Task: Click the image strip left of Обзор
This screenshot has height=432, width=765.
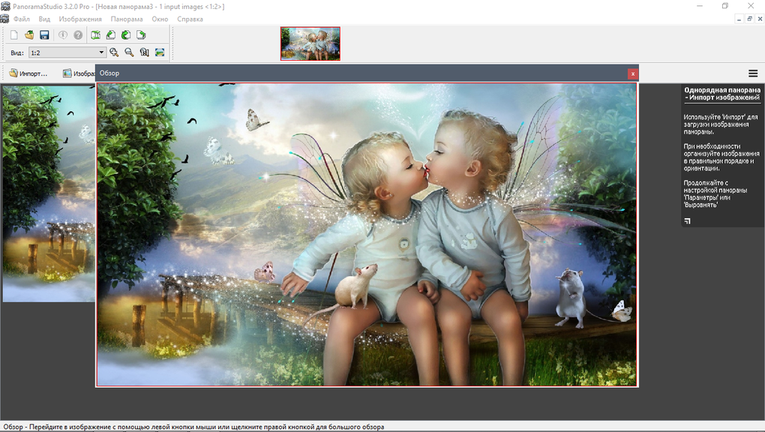Action: [x=49, y=193]
